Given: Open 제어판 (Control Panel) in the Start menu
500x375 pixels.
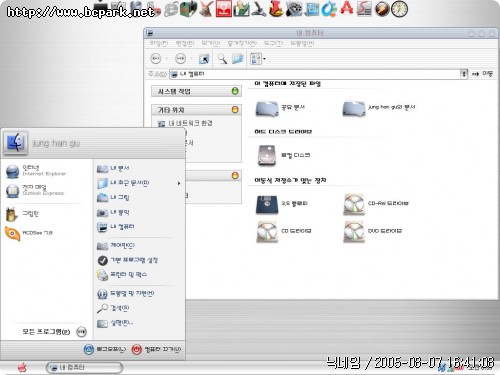Looking at the screenshot, I should coord(116,246).
